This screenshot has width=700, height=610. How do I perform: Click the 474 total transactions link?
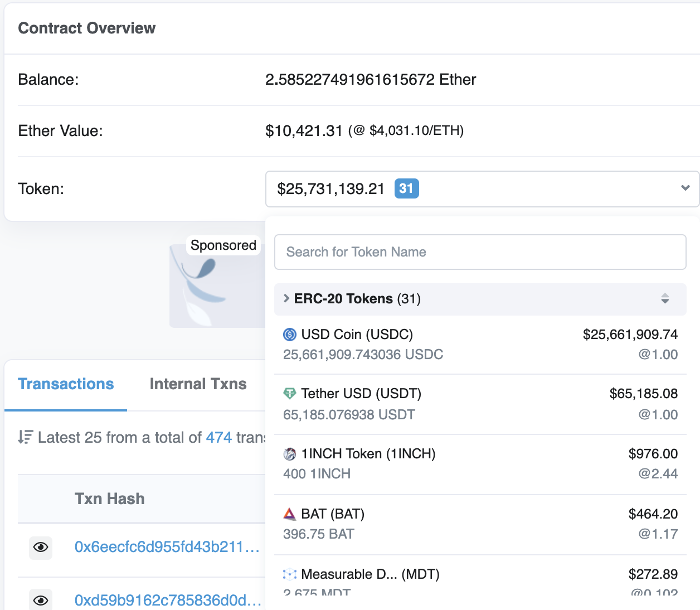219,437
